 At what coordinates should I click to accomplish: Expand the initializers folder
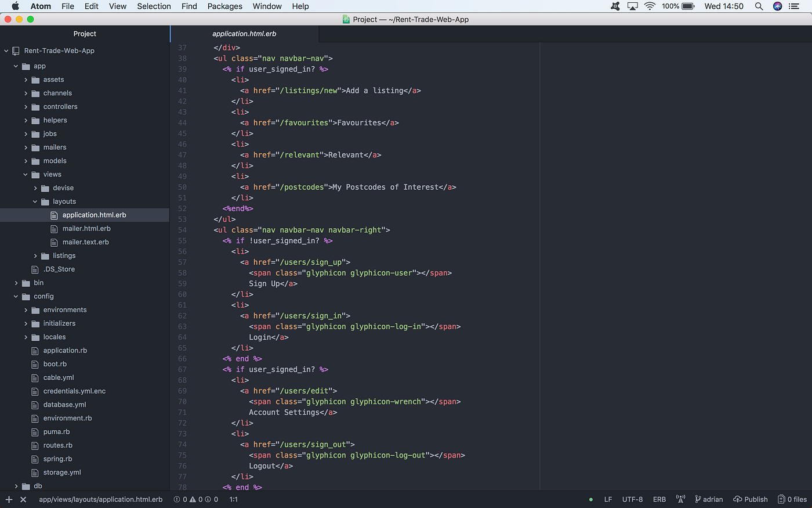coord(26,323)
